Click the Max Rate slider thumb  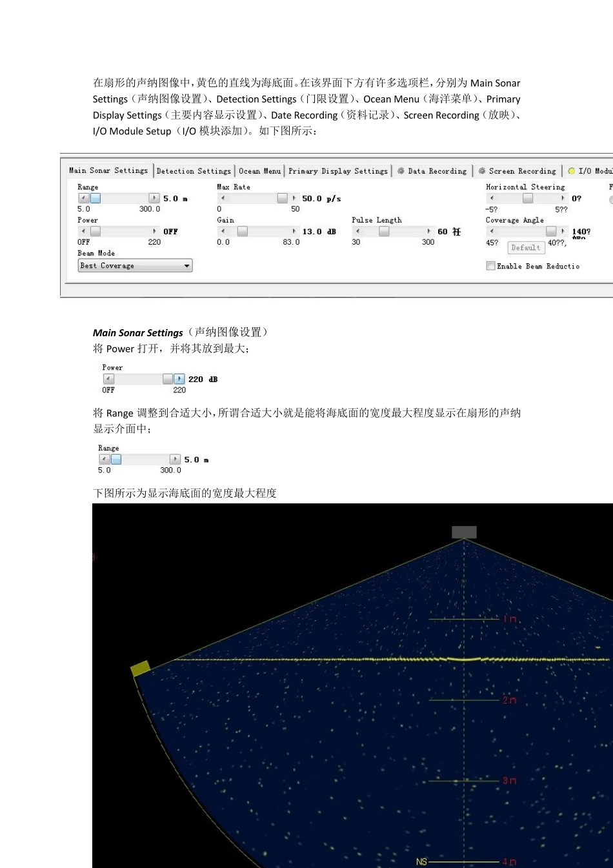point(283,198)
